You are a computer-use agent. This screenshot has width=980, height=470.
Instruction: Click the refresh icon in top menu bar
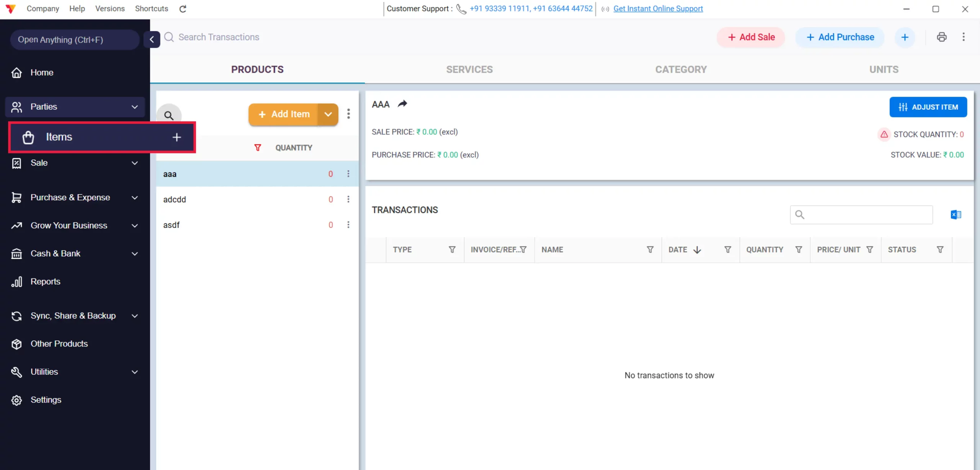[183, 9]
